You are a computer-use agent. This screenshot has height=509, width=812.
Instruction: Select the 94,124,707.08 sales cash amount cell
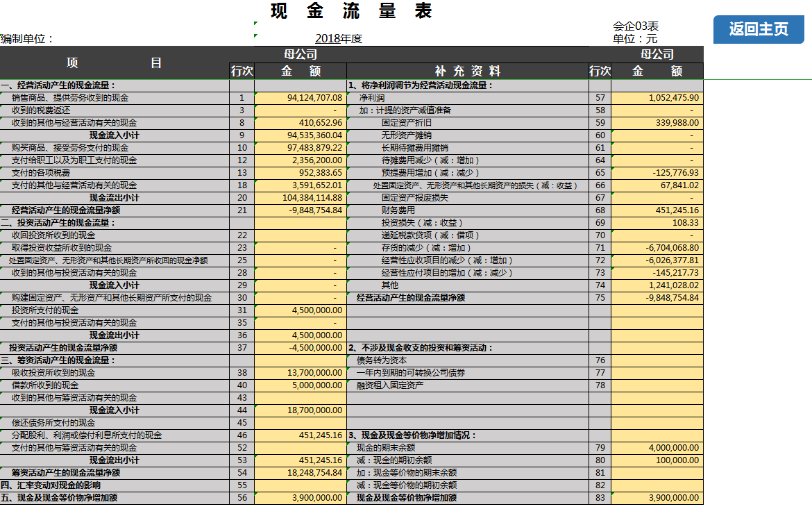300,98
